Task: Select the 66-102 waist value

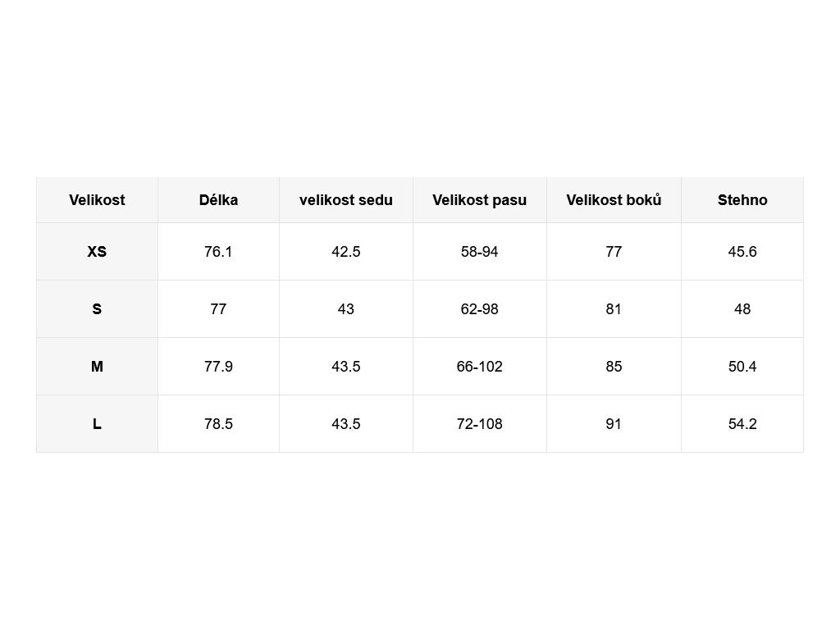Action: click(x=479, y=367)
